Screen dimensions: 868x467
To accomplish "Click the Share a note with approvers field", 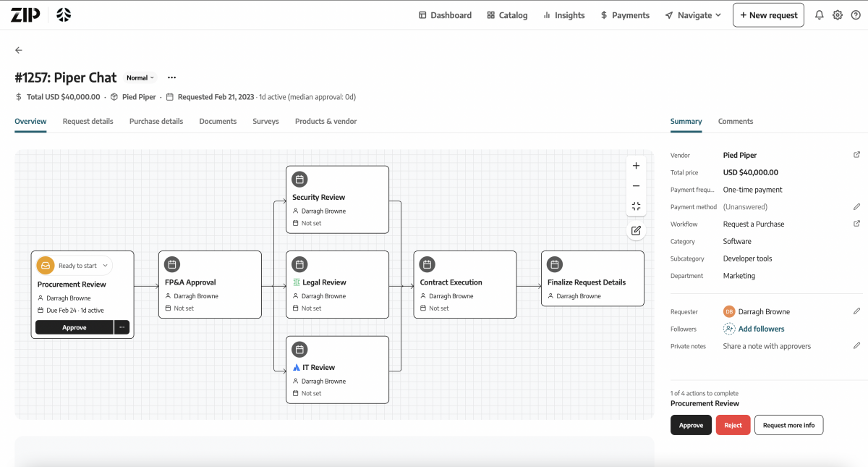I will (x=767, y=346).
